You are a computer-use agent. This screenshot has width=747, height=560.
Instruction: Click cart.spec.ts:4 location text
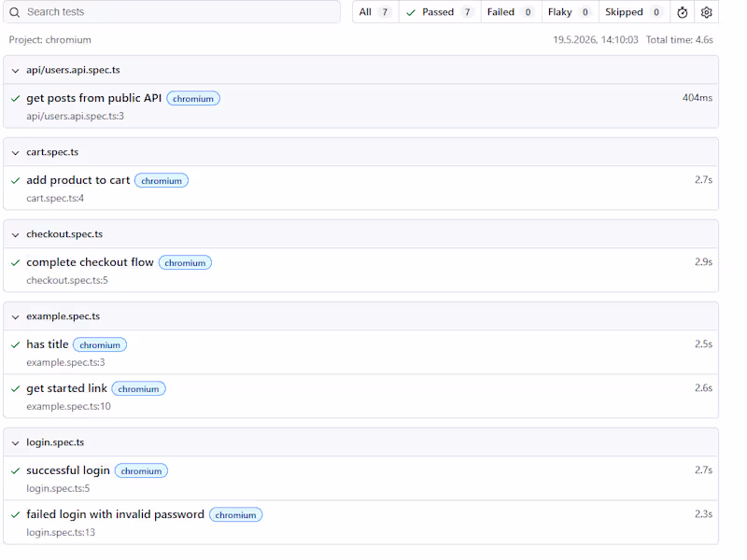(55, 199)
